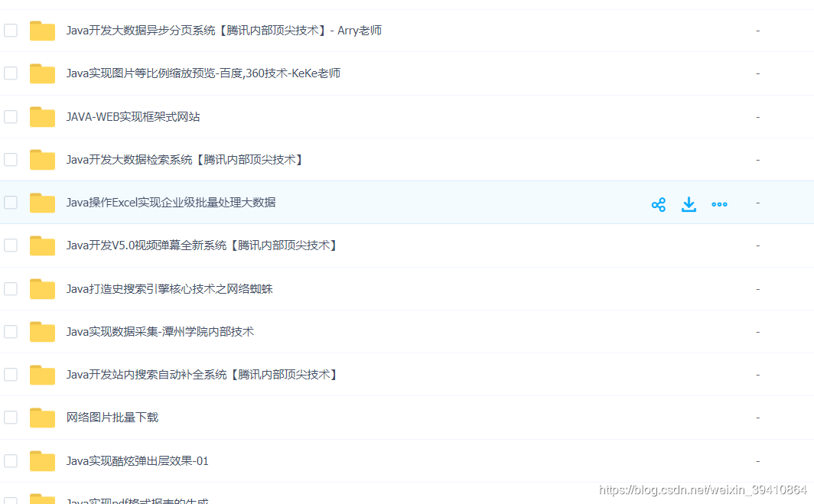Click folder icon of Java操作Excel实现企业级批量处理大数据
Image resolution: width=814 pixels, height=504 pixels.
point(43,203)
